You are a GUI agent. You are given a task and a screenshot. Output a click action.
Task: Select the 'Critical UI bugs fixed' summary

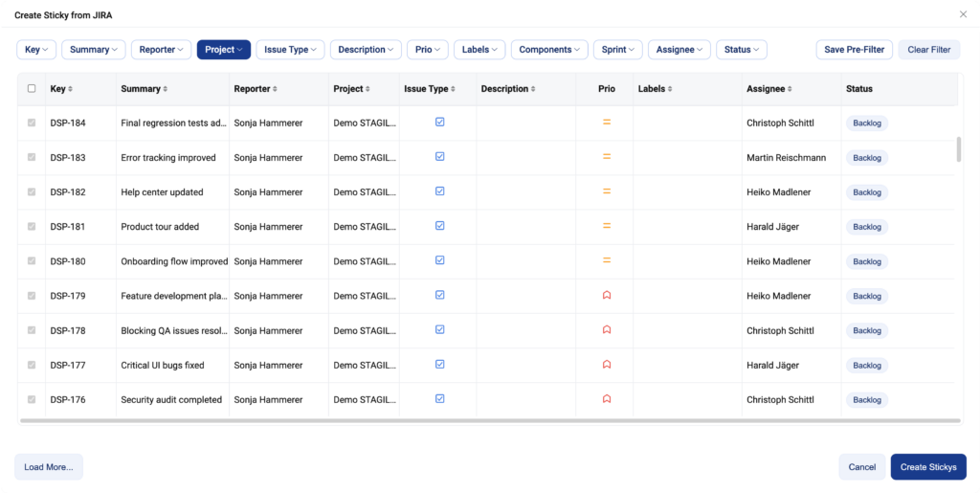click(163, 365)
